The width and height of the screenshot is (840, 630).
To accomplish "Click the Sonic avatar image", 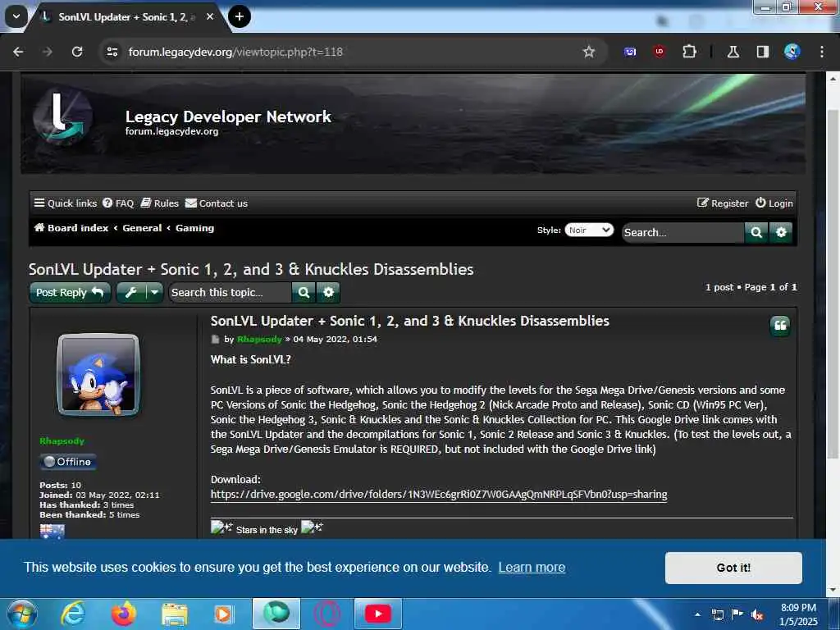I will point(98,375).
